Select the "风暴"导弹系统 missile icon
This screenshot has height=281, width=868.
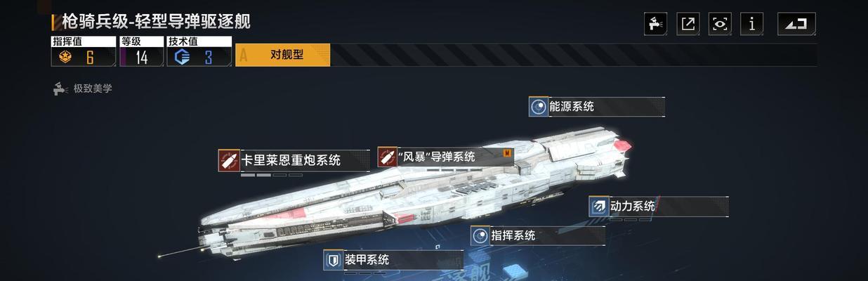[387, 157]
